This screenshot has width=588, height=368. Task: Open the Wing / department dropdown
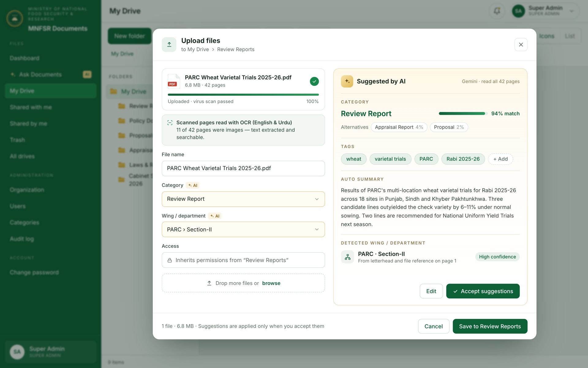243,229
